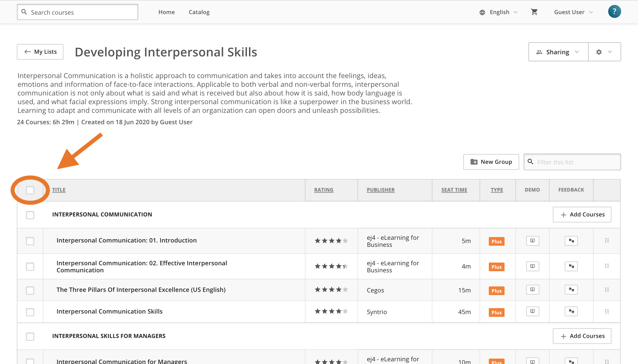Click the globe language icon
The image size is (638, 364).
pos(482,12)
